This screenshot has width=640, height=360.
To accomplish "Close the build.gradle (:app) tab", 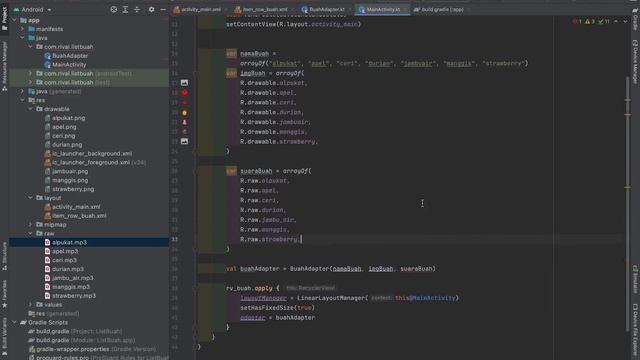I will pyautogui.click(x=468, y=9).
